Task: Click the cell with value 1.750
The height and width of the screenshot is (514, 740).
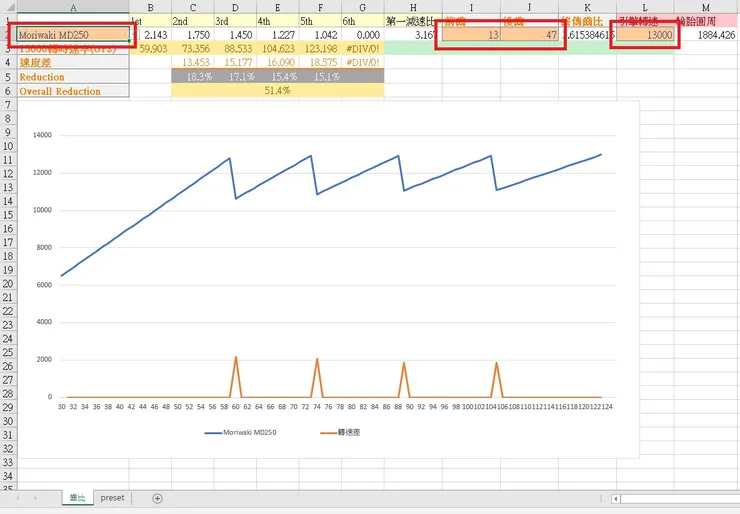Action: tap(193, 35)
